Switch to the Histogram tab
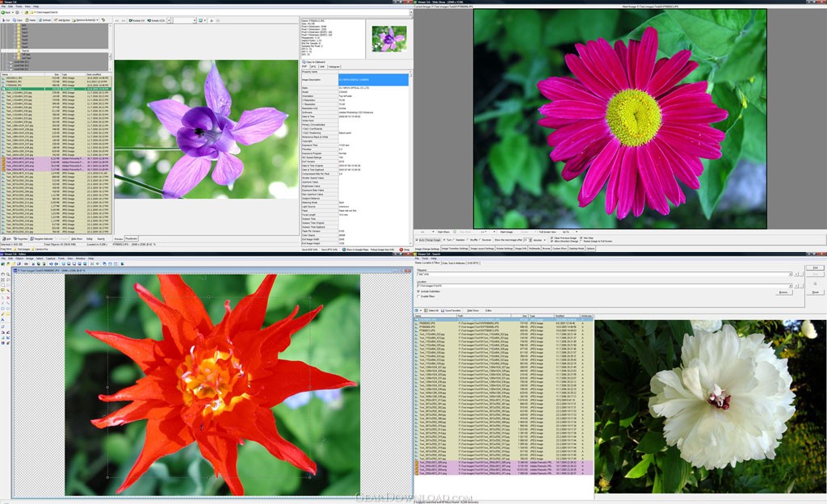 point(334,67)
